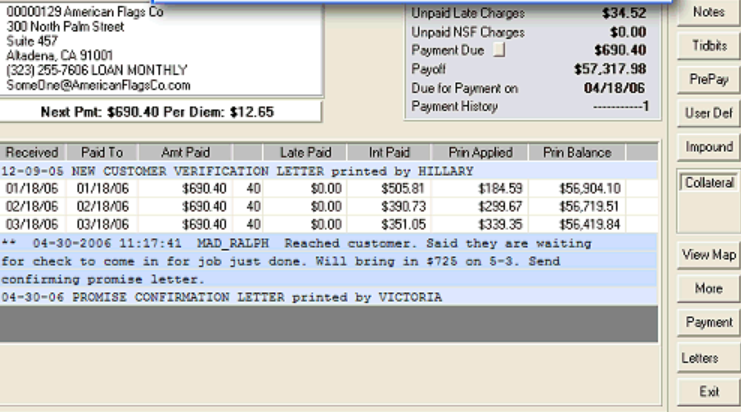Click the email SomeOne@AmericanFlagsCo.com
741x412 pixels.
click(x=98, y=86)
